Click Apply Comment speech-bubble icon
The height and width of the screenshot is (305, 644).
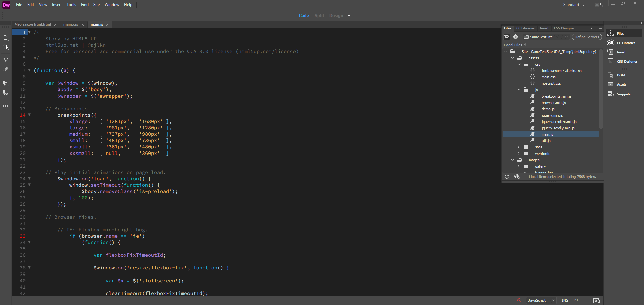pyautogui.click(x=6, y=83)
